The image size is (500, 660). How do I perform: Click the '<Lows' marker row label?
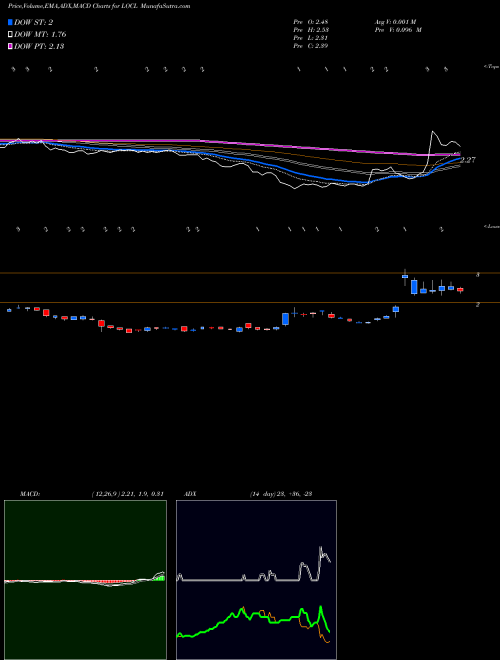(491, 226)
